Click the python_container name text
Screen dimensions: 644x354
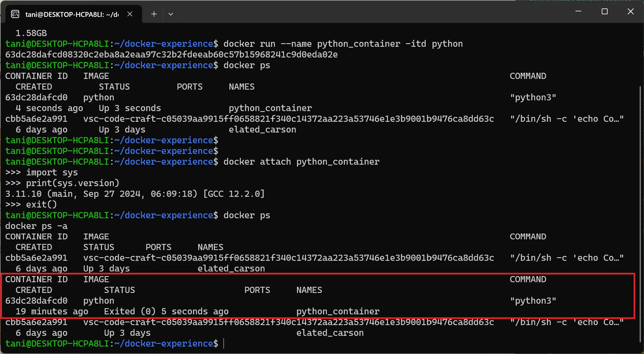338,311
